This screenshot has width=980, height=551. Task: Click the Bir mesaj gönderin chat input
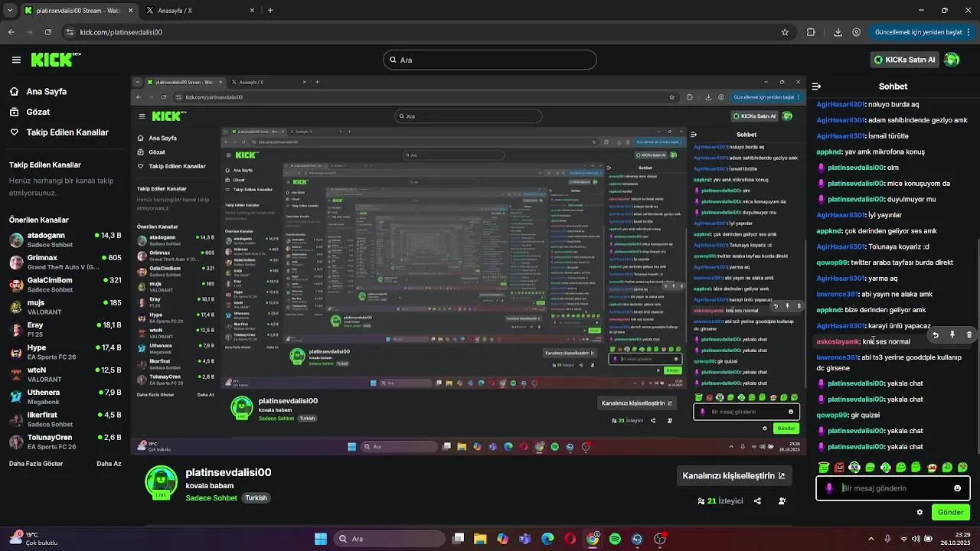[x=893, y=488]
